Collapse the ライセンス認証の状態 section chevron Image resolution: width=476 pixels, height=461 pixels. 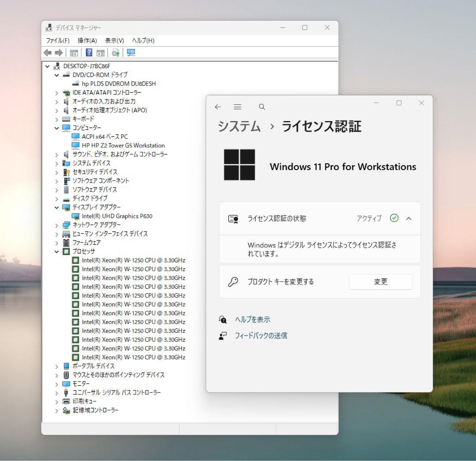[409, 218]
